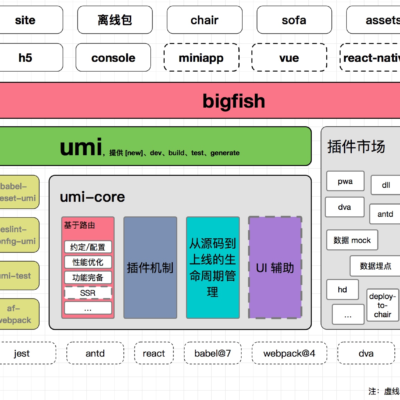400x400 pixels.
Task: Click the 从源码到上线的生命周期管理 block
Action: 213,268
